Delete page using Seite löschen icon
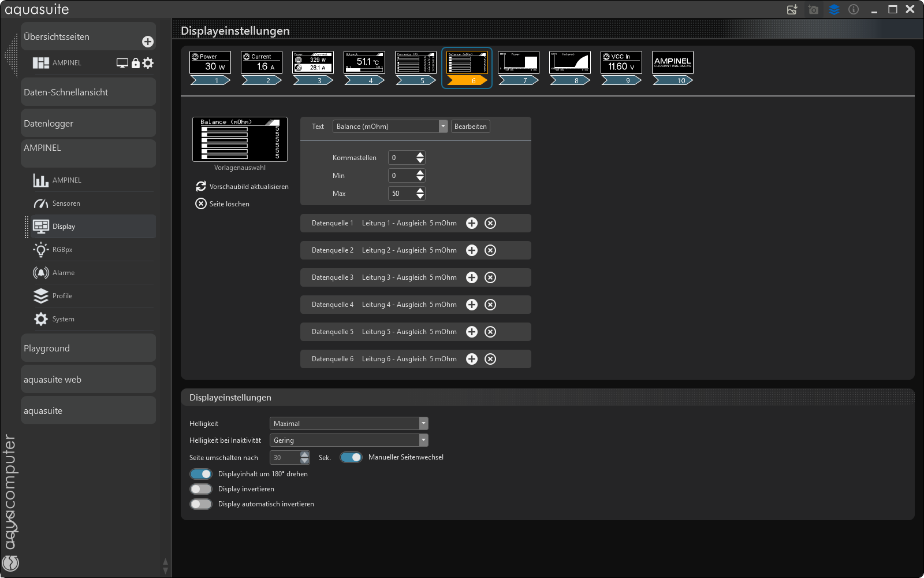The height and width of the screenshot is (578, 924). [x=201, y=203]
